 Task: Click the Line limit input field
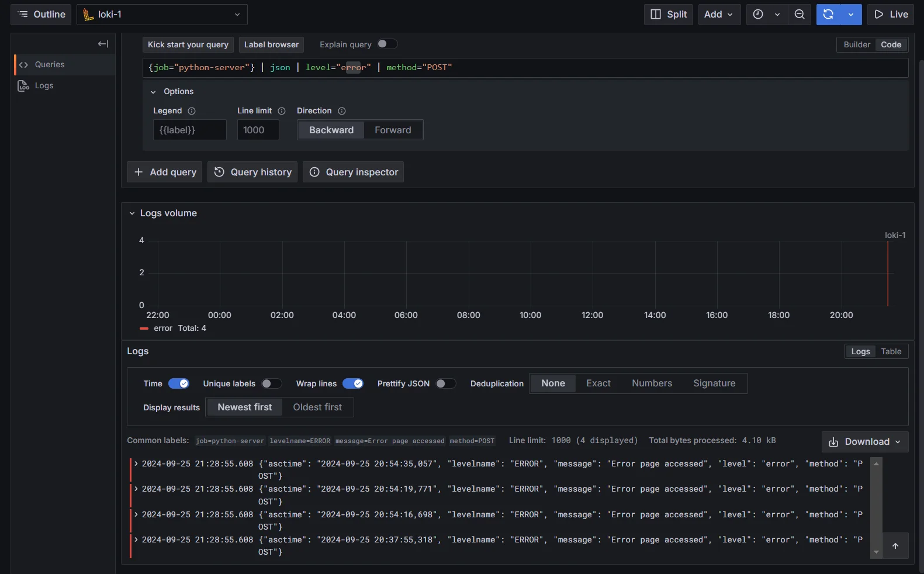click(x=258, y=130)
